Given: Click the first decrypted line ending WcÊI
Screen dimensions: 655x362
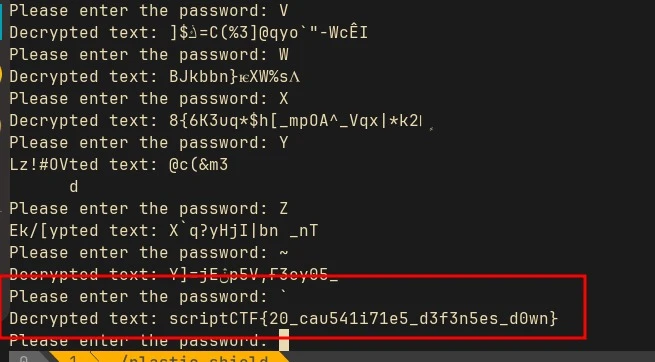Looking at the screenshot, I should pos(188,33).
